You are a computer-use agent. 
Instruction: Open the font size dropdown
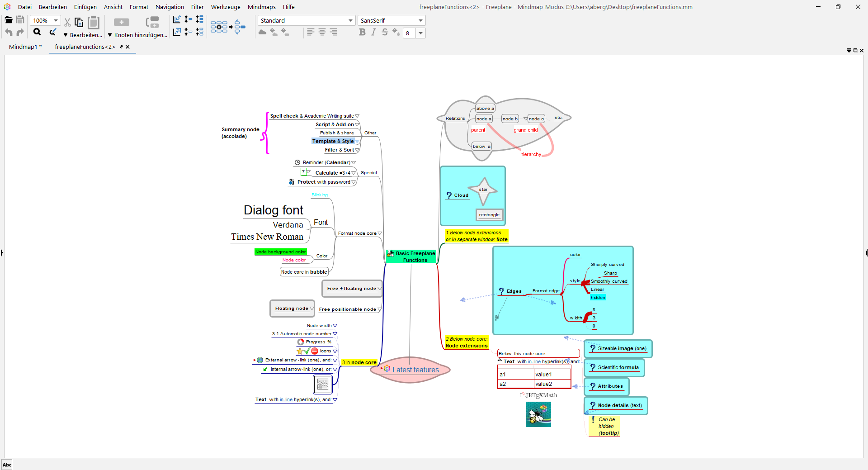click(420, 33)
